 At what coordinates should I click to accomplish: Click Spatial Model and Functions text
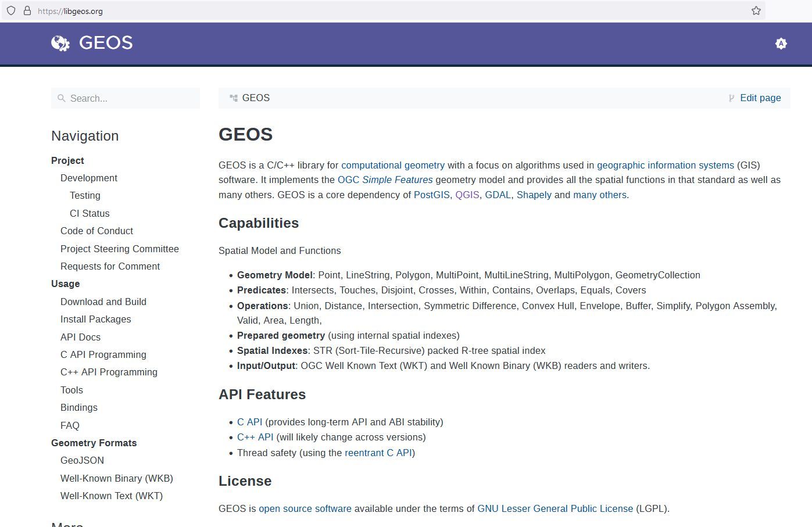(x=280, y=250)
